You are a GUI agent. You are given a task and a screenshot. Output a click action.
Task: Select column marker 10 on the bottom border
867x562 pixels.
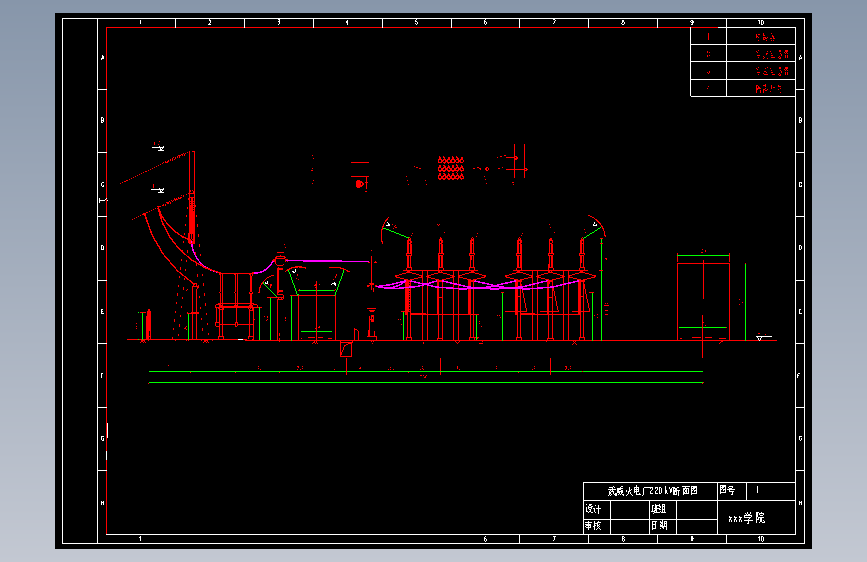[761, 539]
